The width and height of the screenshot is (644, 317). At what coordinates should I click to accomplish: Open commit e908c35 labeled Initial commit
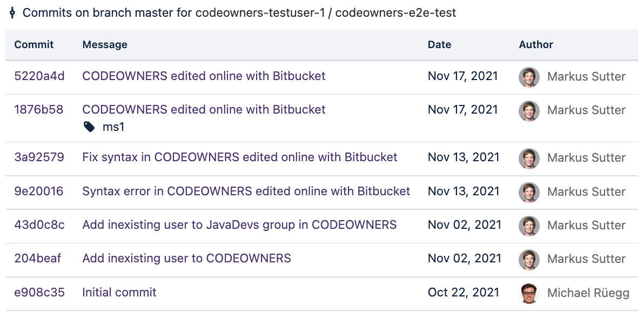point(39,292)
